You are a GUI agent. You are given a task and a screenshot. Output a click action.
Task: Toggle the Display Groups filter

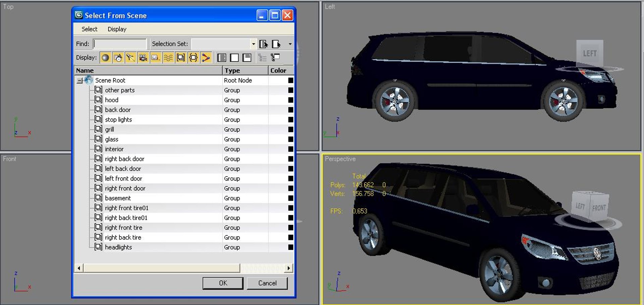tap(181, 58)
